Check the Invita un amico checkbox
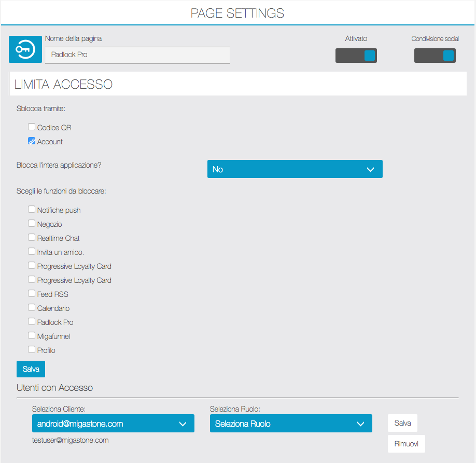The image size is (476, 463). coord(32,251)
